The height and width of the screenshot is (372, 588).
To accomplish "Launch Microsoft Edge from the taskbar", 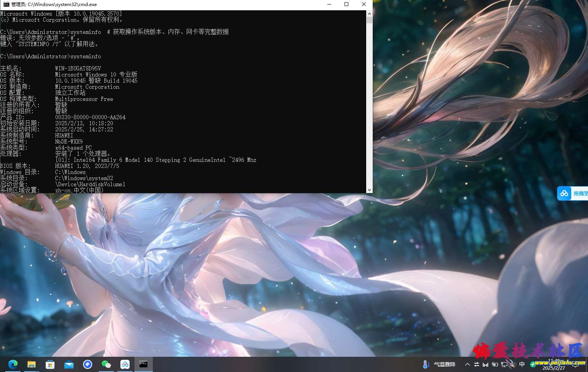I will click(x=13, y=364).
